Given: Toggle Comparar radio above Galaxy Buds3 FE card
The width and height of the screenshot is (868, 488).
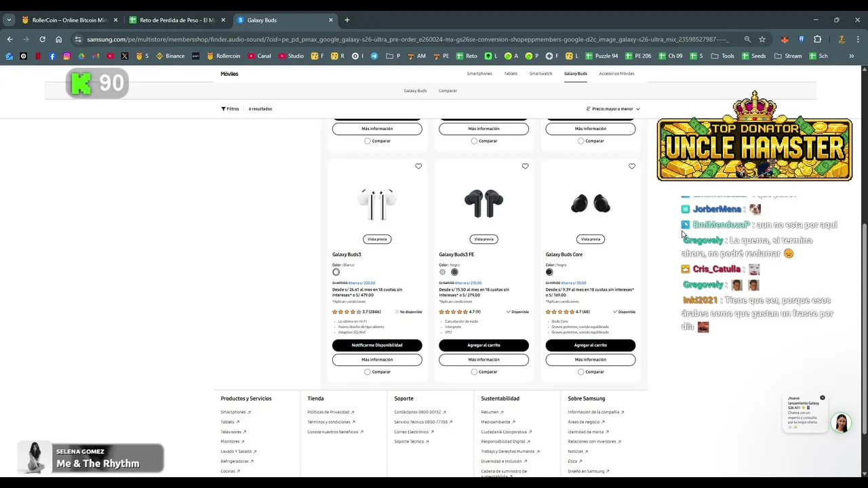Looking at the screenshot, I should pyautogui.click(x=473, y=141).
